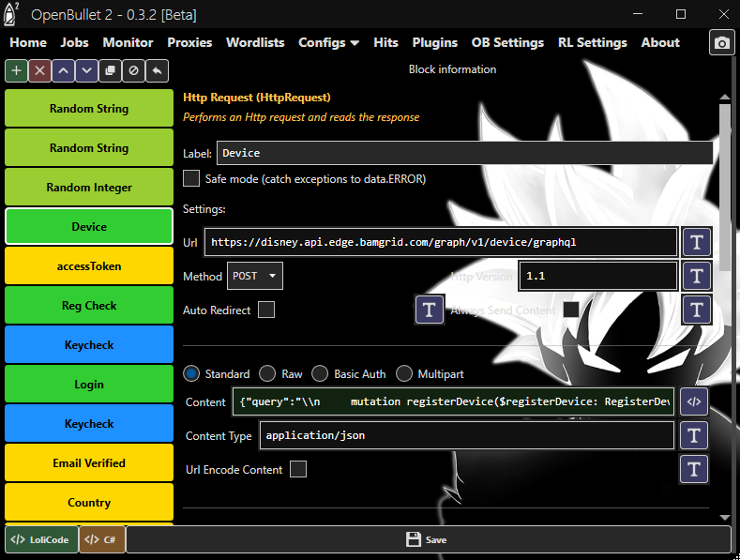Click the T mode icon beside Url field
The height and width of the screenshot is (560, 740).
(x=696, y=242)
